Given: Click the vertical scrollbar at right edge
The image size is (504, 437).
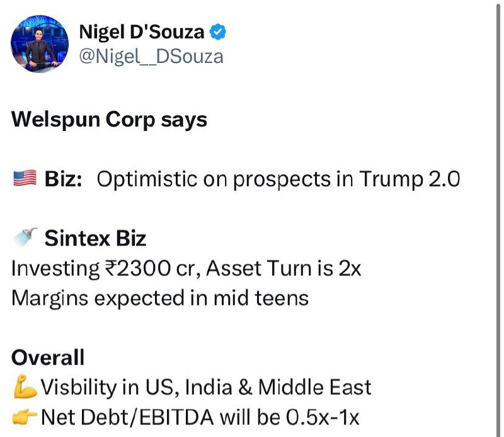Looking at the screenshot, I should [x=499, y=219].
